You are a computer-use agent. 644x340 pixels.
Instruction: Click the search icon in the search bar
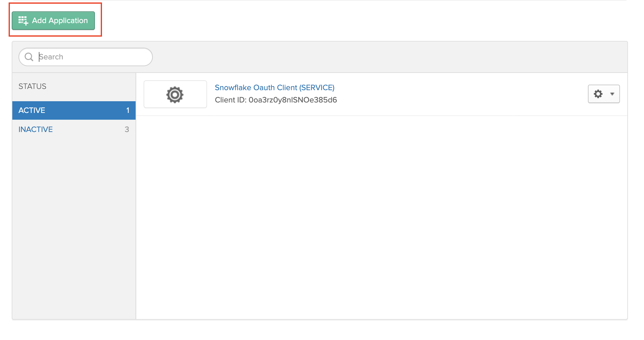pyautogui.click(x=29, y=57)
